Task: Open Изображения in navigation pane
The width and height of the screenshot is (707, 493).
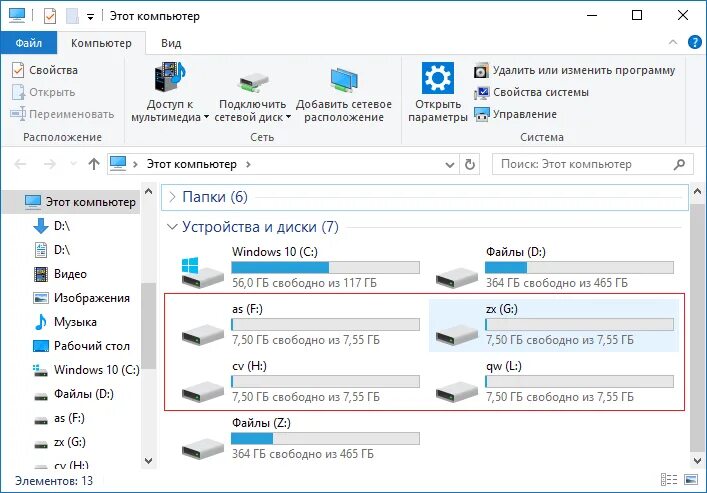Action: pos(81,298)
